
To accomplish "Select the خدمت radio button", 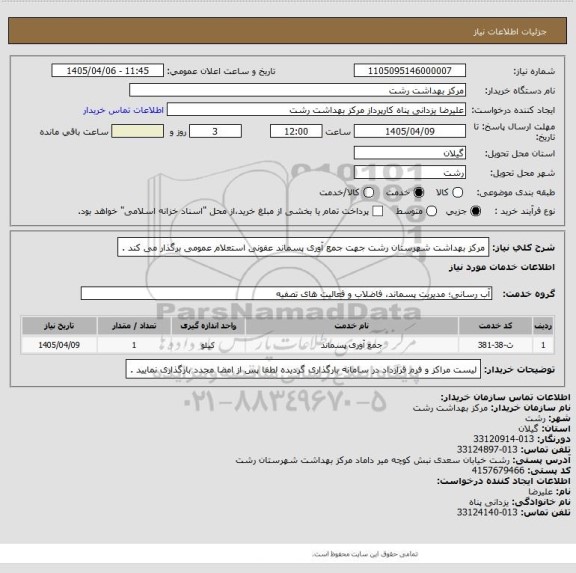I will click(x=418, y=192).
